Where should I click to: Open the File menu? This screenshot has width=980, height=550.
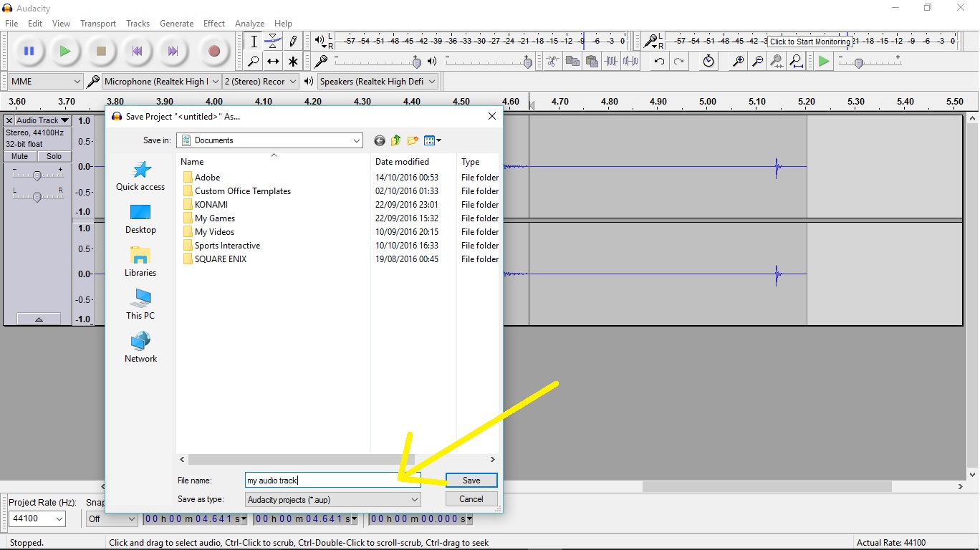[x=11, y=24]
